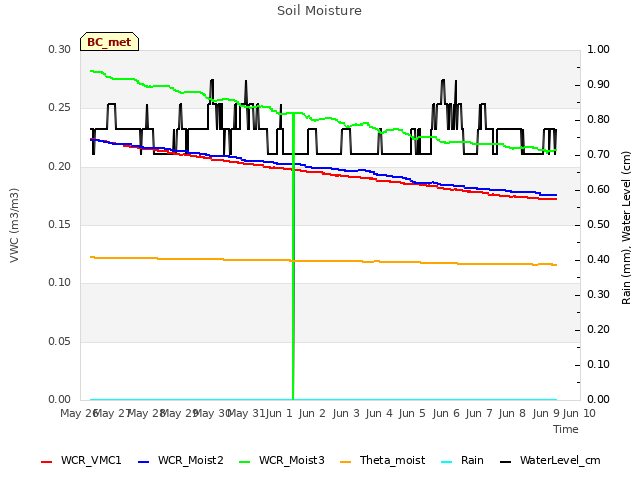Click the BC_met annotation label

(x=109, y=42)
